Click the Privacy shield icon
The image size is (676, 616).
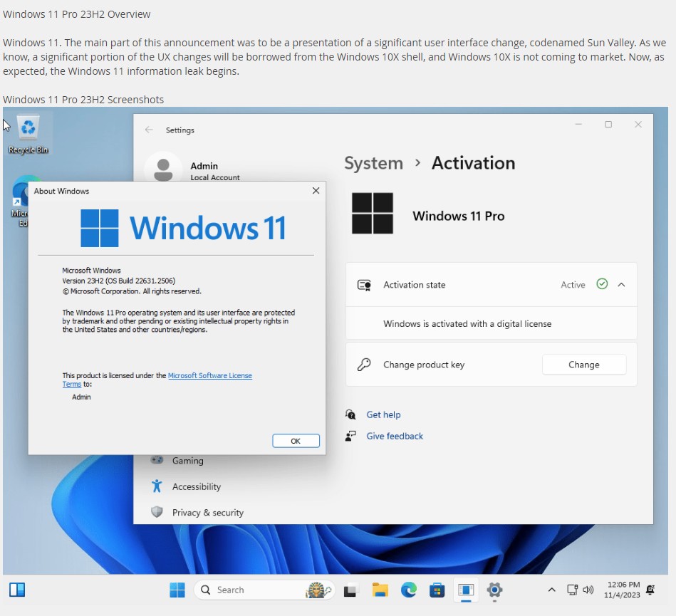point(157,512)
